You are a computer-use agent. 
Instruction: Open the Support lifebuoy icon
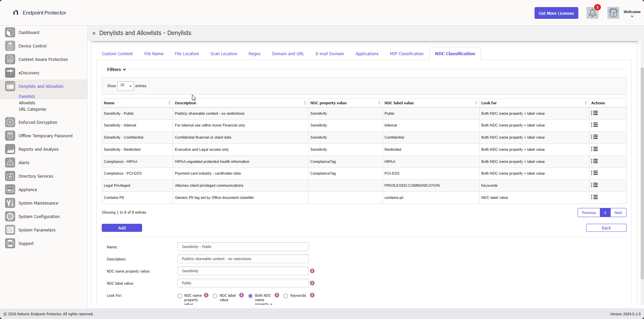coord(10,243)
